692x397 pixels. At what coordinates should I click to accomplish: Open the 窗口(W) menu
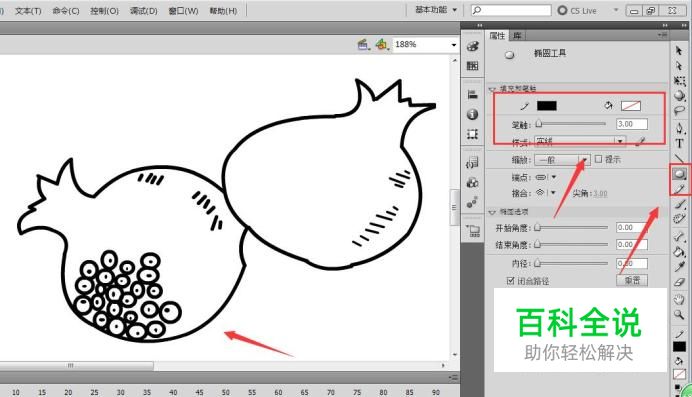[183, 11]
